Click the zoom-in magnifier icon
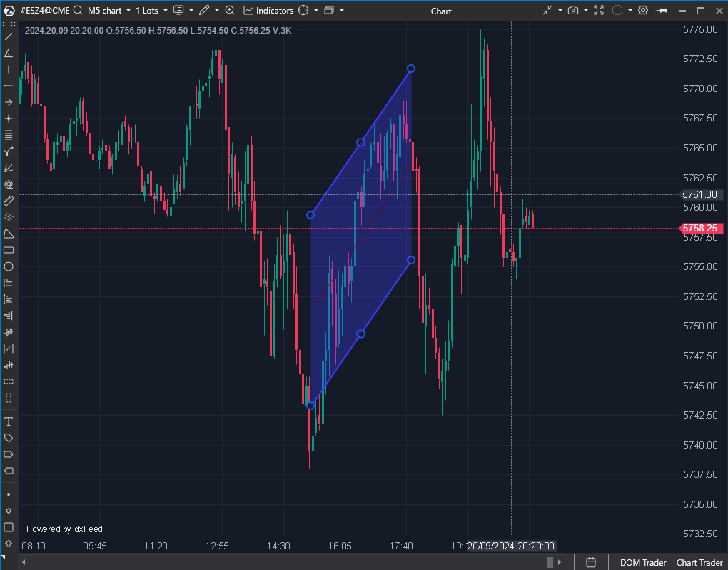Screen dimensions: 728x570 (230, 10)
